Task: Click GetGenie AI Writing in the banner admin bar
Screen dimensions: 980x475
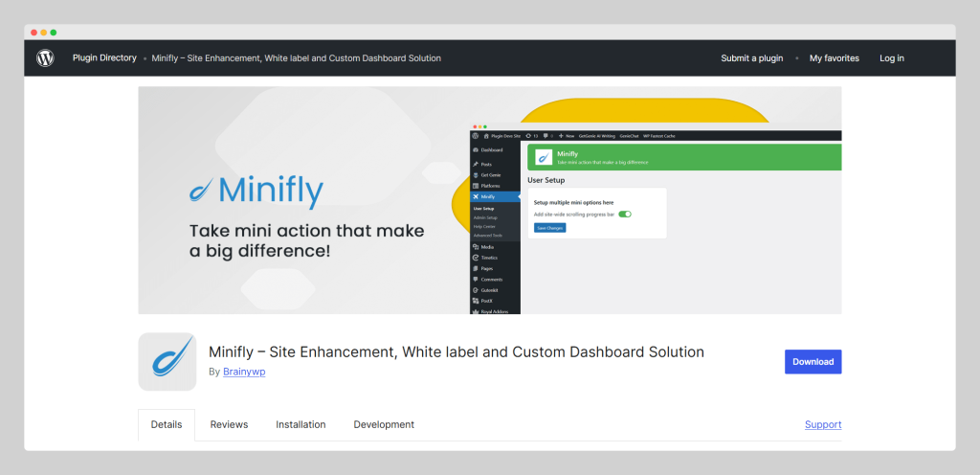Action: click(597, 136)
